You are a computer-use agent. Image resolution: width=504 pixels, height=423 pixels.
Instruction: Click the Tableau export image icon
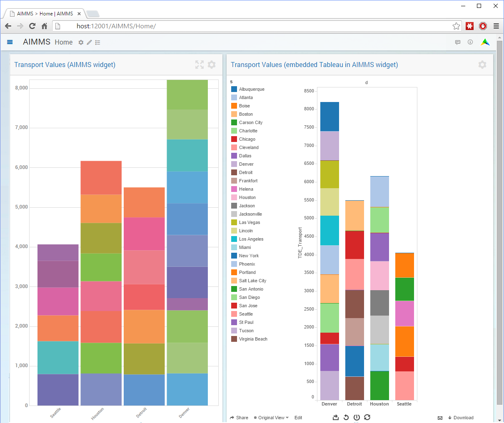(336, 417)
